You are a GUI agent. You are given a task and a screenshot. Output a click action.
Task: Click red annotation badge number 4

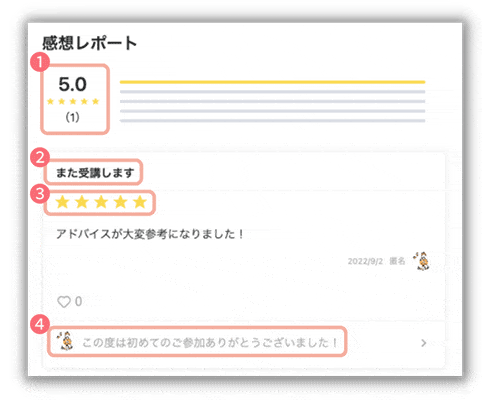pyautogui.click(x=40, y=324)
